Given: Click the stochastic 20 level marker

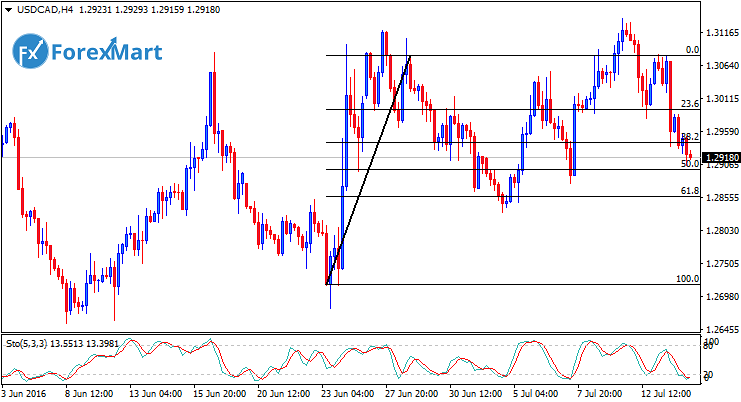Looking at the screenshot, I should (709, 374).
